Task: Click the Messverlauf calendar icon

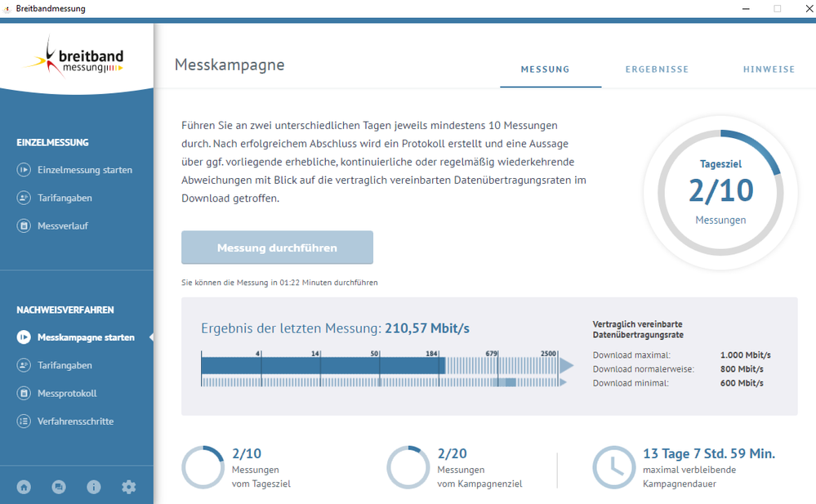Action: click(24, 226)
